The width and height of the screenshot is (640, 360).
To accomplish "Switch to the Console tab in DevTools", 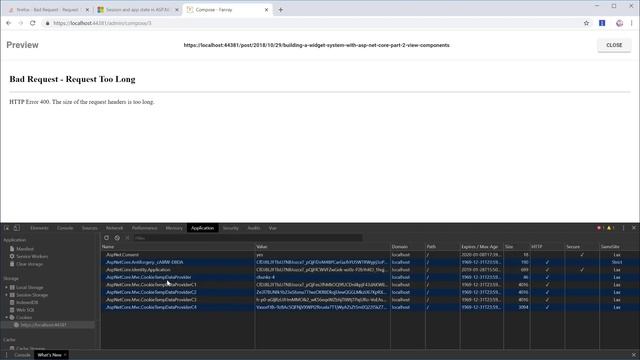I will [65, 228].
